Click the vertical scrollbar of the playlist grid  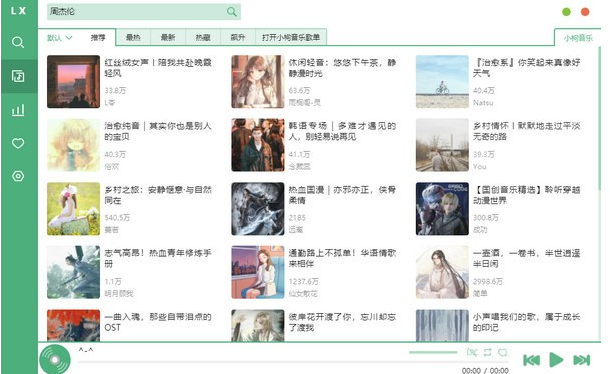point(599,117)
